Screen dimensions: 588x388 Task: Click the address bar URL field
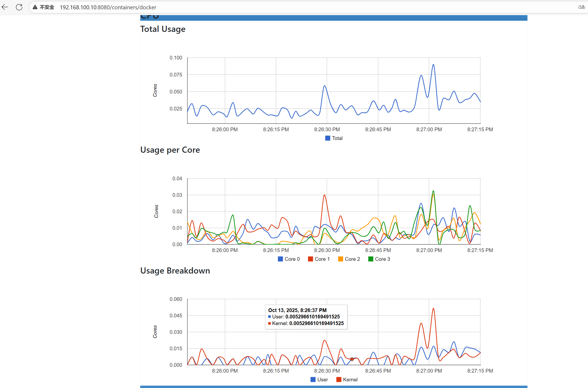click(108, 7)
